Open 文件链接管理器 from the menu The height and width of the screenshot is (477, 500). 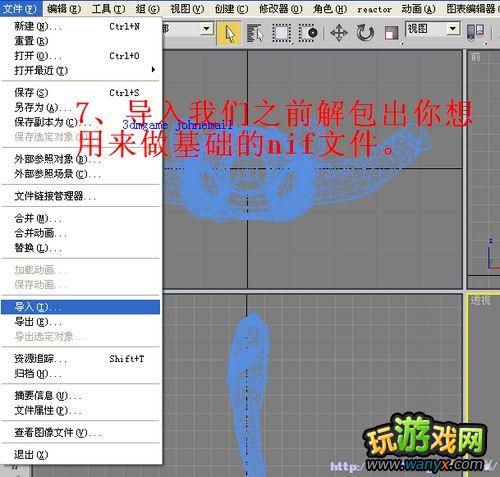tap(81, 196)
